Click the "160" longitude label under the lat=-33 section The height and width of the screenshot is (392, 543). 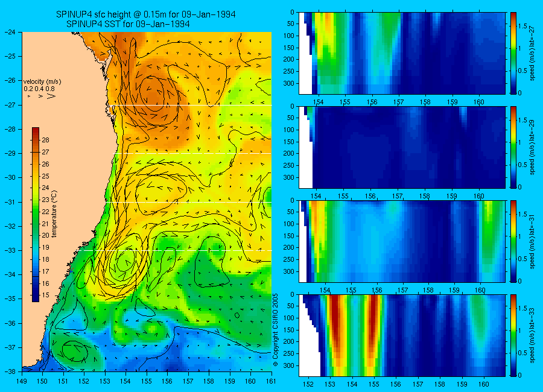click(483, 384)
